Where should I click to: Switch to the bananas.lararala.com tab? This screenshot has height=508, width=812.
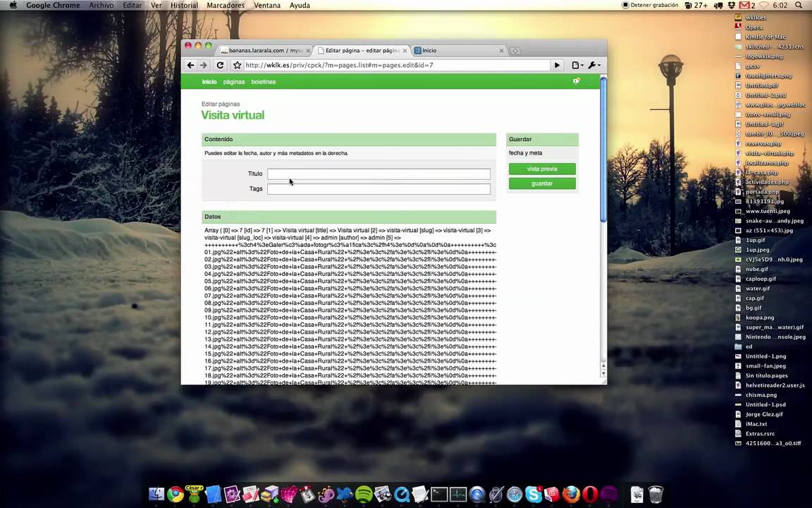tap(264, 51)
